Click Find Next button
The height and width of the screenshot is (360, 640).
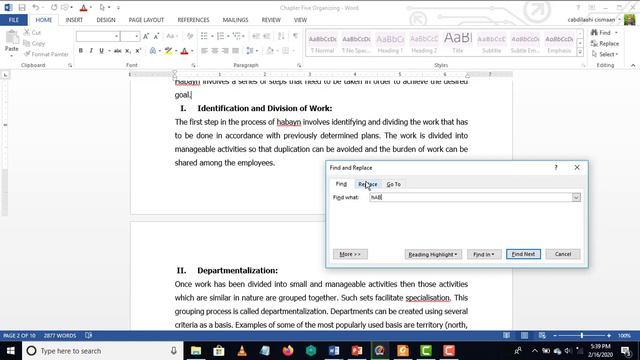523,254
